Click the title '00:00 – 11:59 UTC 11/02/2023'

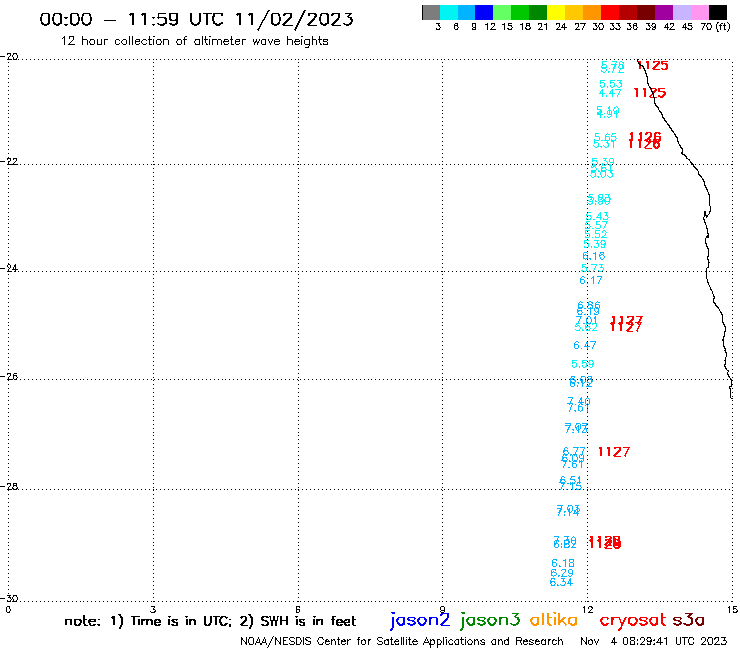pos(196,19)
